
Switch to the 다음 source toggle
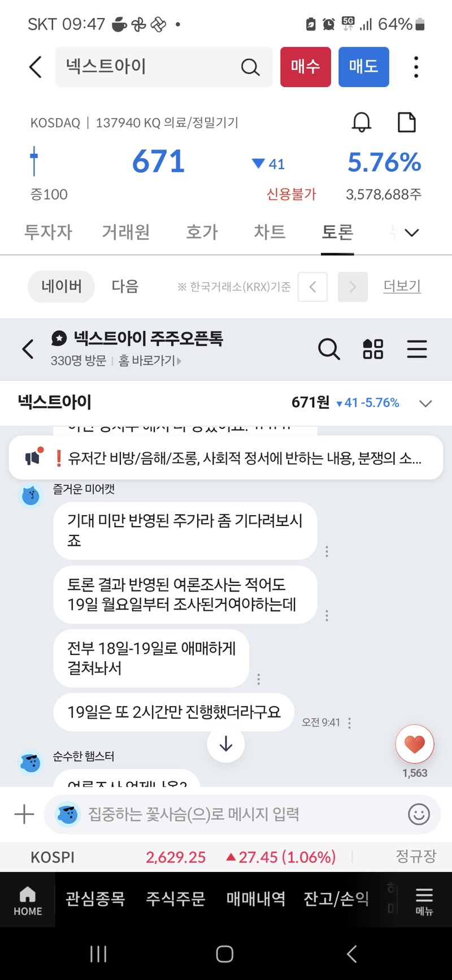pyautogui.click(x=125, y=287)
